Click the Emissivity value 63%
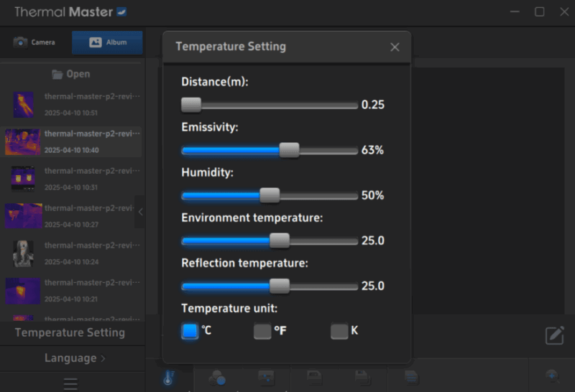This screenshot has height=392, width=575. [372, 150]
